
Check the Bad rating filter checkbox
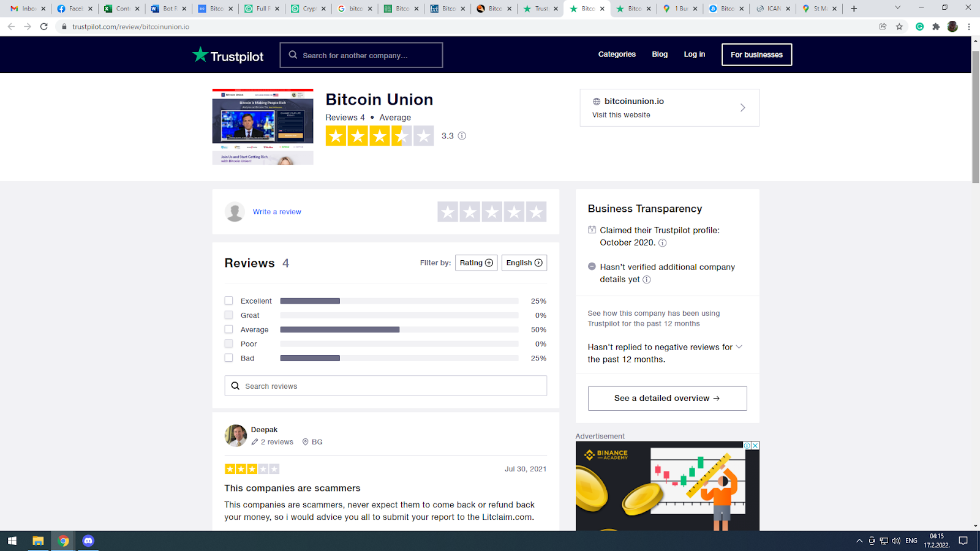pyautogui.click(x=228, y=358)
